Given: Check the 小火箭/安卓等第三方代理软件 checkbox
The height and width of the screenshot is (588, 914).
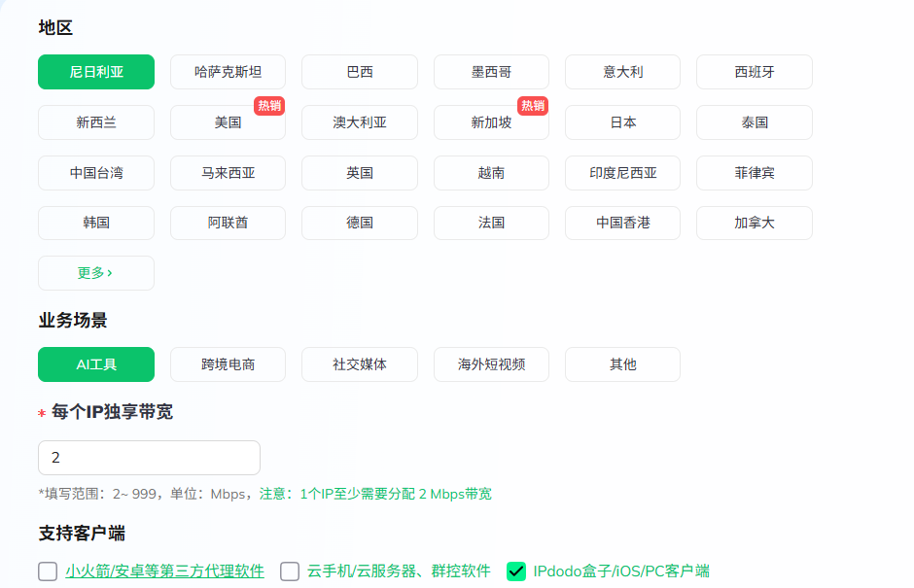Looking at the screenshot, I should (x=48, y=571).
